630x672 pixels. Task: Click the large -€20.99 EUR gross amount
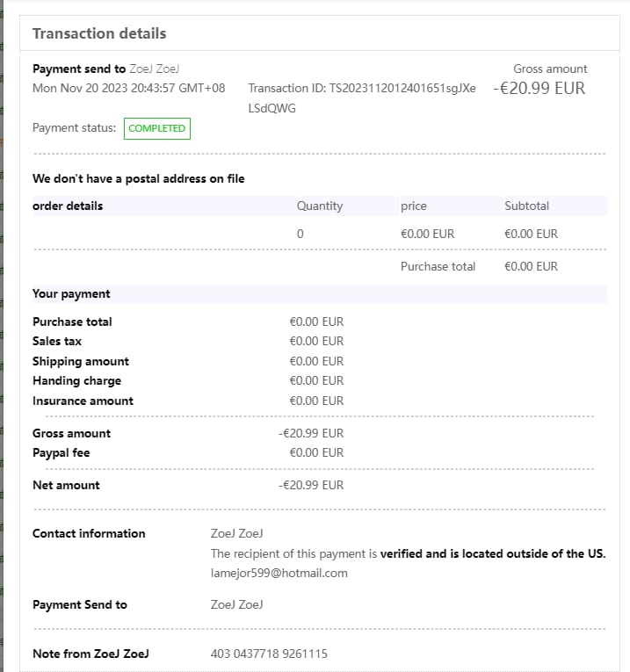tap(539, 88)
